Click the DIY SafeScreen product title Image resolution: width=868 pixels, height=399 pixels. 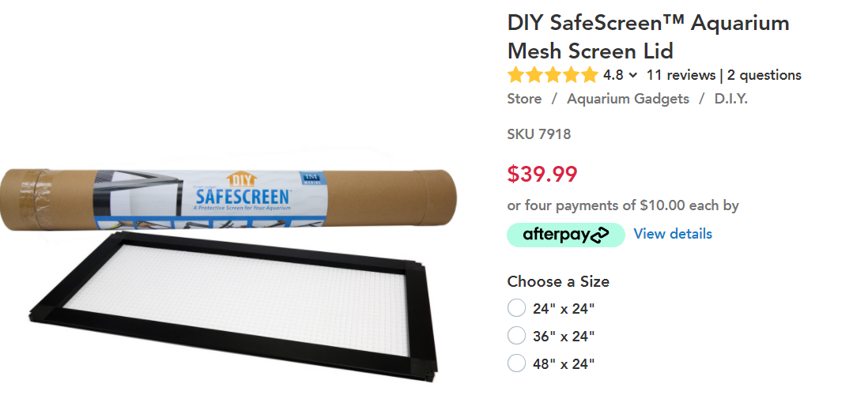pyautogui.click(x=648, y=37)
